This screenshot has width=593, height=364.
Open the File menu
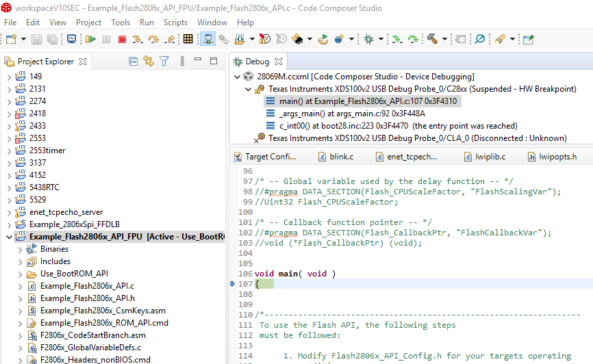pyautogui.click(x=10, y=23)
